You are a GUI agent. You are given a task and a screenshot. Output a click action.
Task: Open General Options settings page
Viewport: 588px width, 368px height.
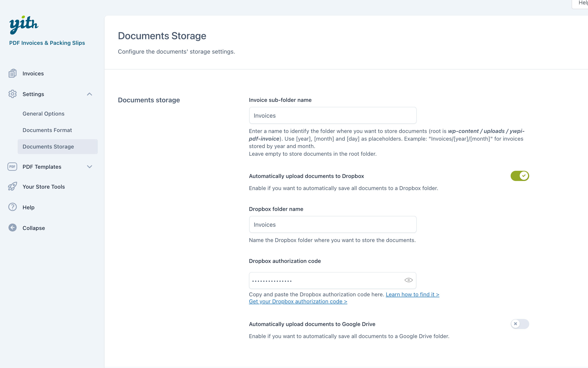(43, 114)
